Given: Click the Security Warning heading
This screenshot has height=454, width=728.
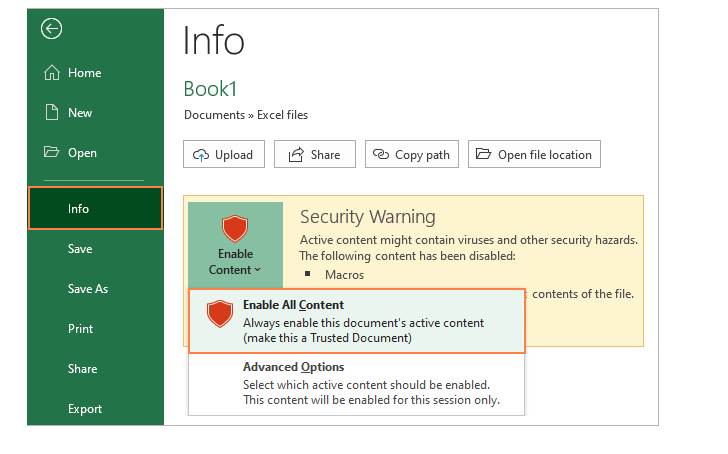Looking at the screenshot, I should click(x=367, y=217).
